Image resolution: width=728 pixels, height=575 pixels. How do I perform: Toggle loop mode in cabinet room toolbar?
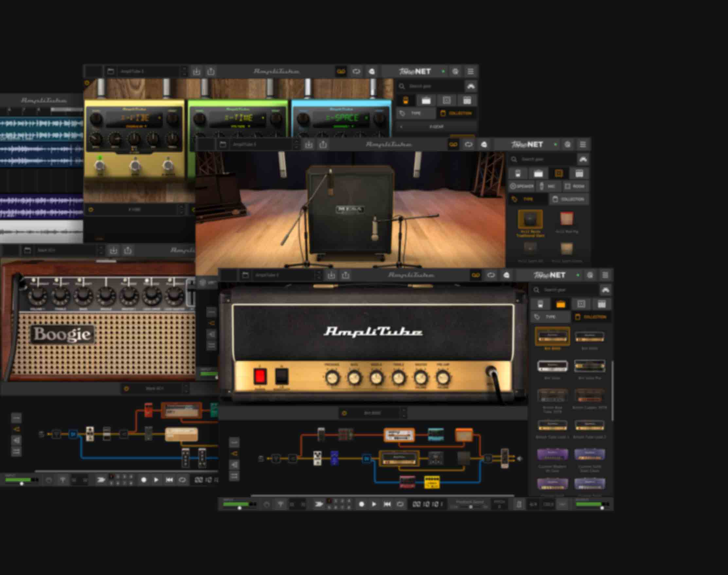(x=469, y=144)
